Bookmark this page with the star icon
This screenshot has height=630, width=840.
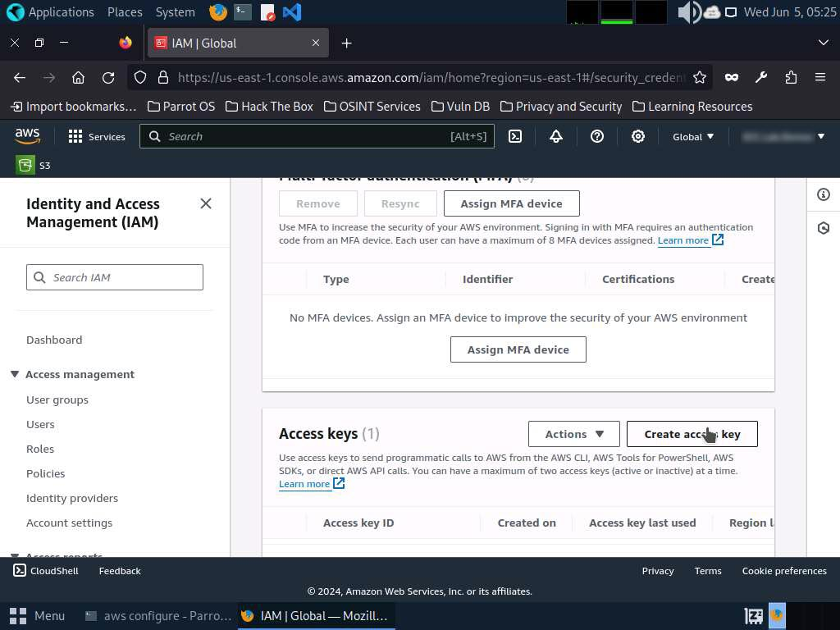(700, 77)
